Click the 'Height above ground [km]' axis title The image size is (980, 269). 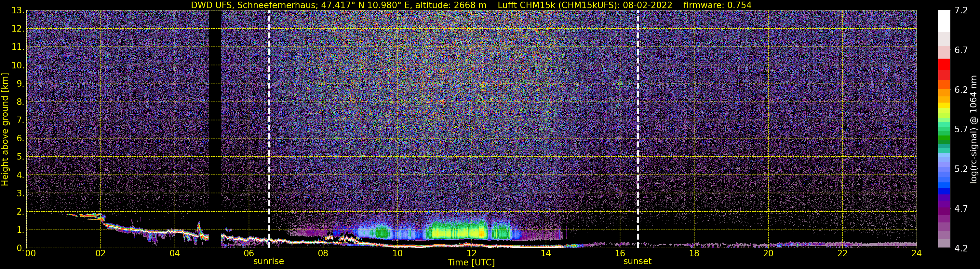click(x=5, y=129)
